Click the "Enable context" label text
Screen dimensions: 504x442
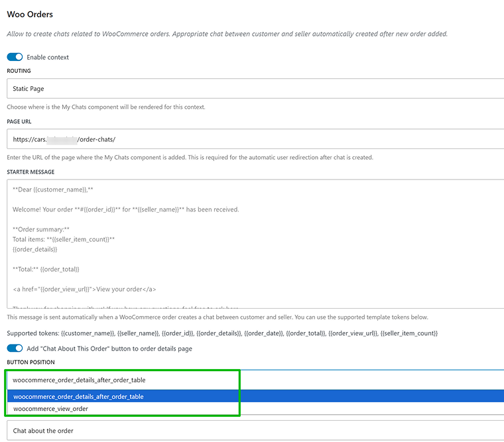[48, 57]
